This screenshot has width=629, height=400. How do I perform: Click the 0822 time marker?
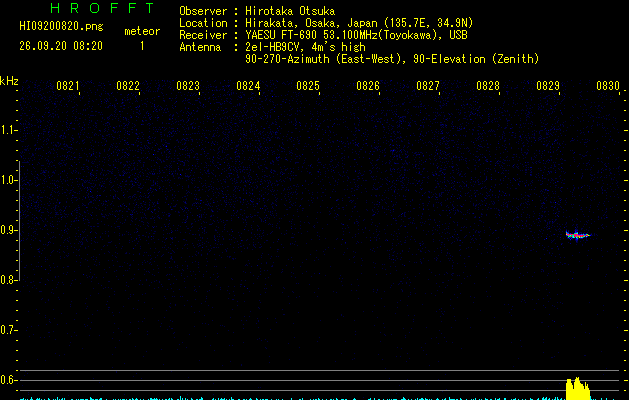point(128,86)
